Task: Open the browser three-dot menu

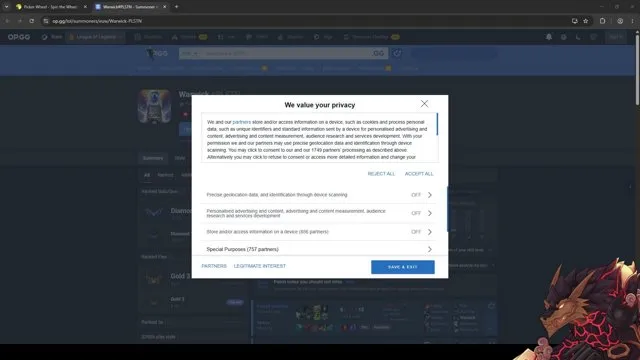Action: coord(632,21)
